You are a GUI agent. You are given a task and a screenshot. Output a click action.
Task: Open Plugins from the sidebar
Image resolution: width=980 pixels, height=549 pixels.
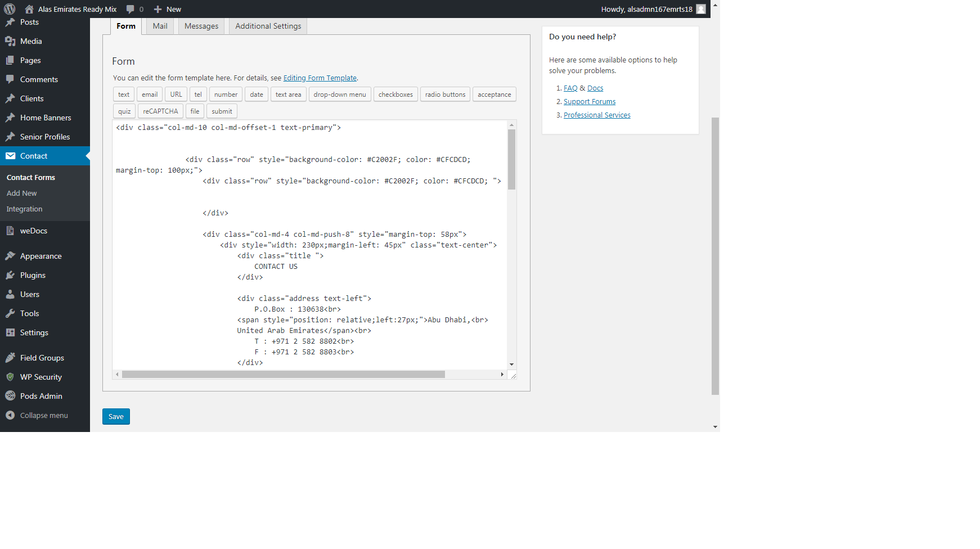[33, 275]
